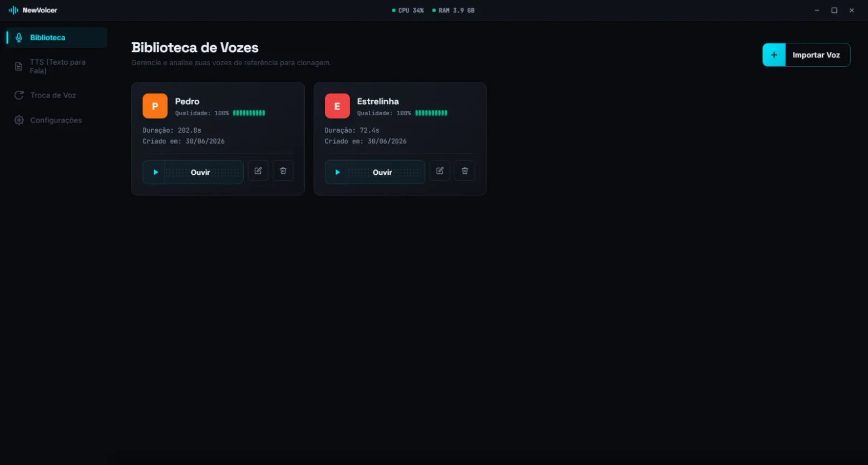Click the gear icon beside Configurações
868x465 pixels.
tap(19, 120)
